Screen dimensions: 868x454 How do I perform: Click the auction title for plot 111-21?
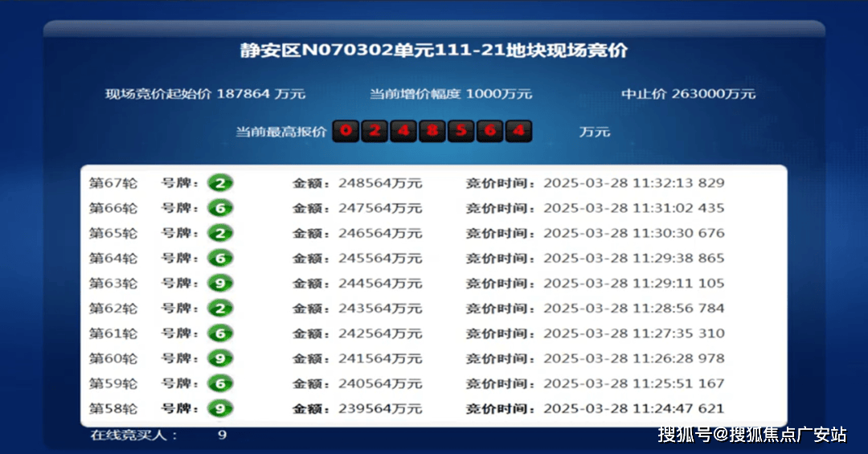point(434,51)
